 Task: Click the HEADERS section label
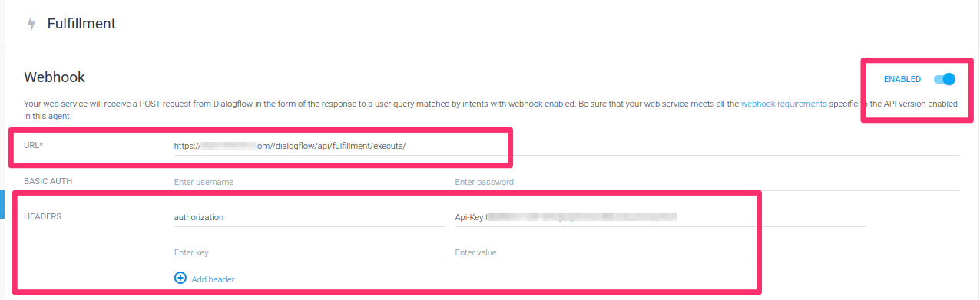point(43,217)
